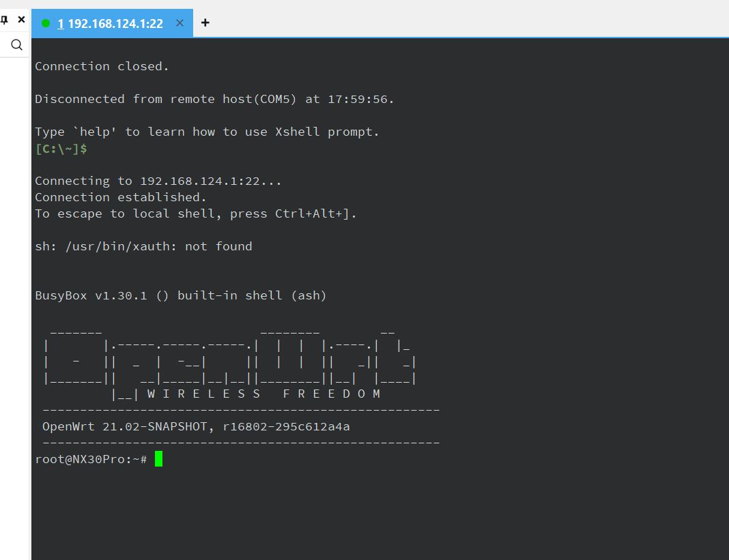The width and height of the screenshot is (729, 560).
Task: Close the side panel with its X
Action: click(21, 20)
